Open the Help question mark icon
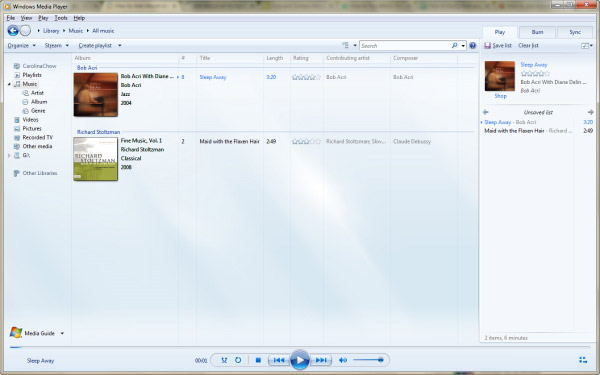This screenshot has width=600, height=375. click(x=473, y=46)
